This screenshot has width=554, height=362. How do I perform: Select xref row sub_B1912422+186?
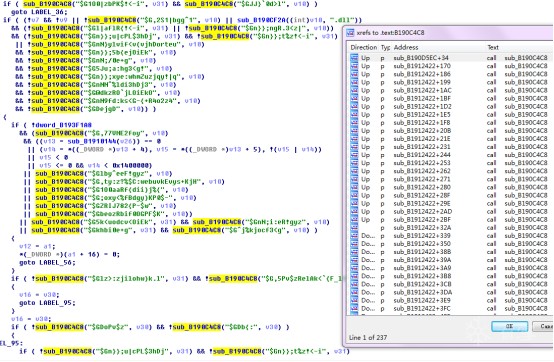pyautogui.click(x=452, y=74)
